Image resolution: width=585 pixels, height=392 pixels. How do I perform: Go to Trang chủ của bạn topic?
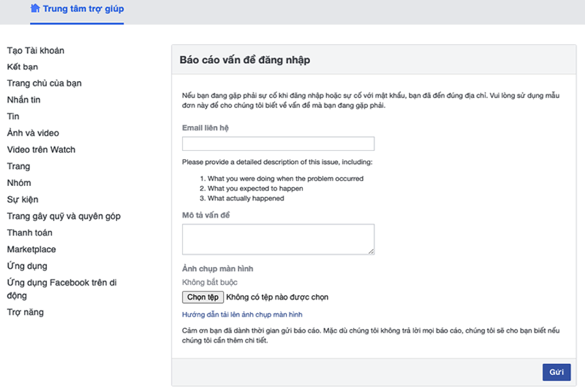click(44, 83)
